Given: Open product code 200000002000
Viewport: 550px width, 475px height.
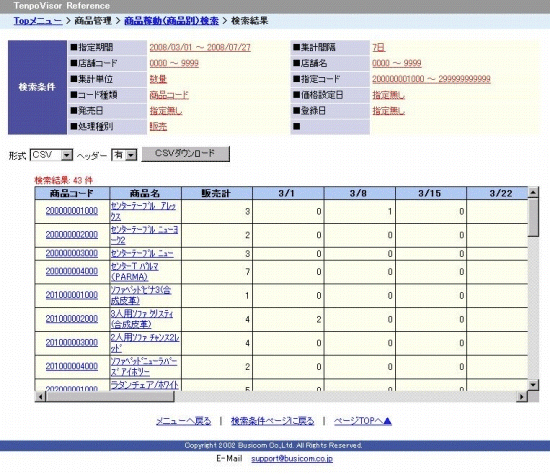Looking at the screenshot, I should [72, 235].
